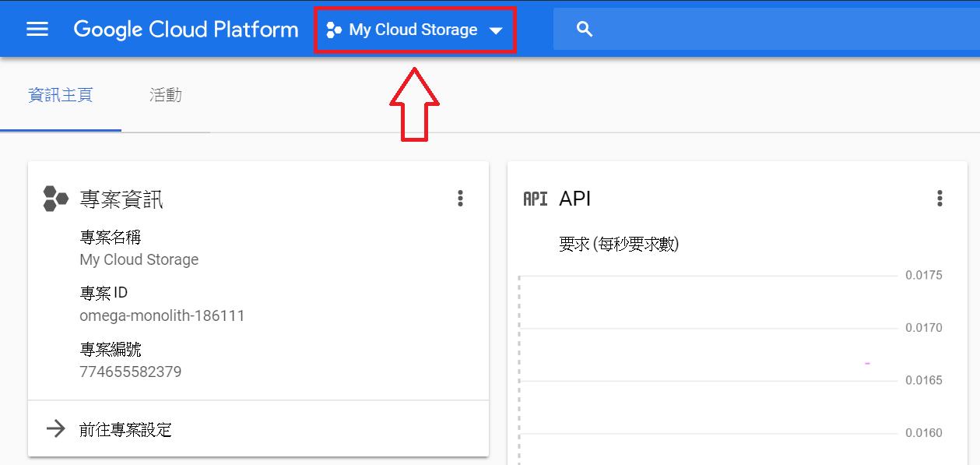Click the 0.0160 axis value

(923, 433)
